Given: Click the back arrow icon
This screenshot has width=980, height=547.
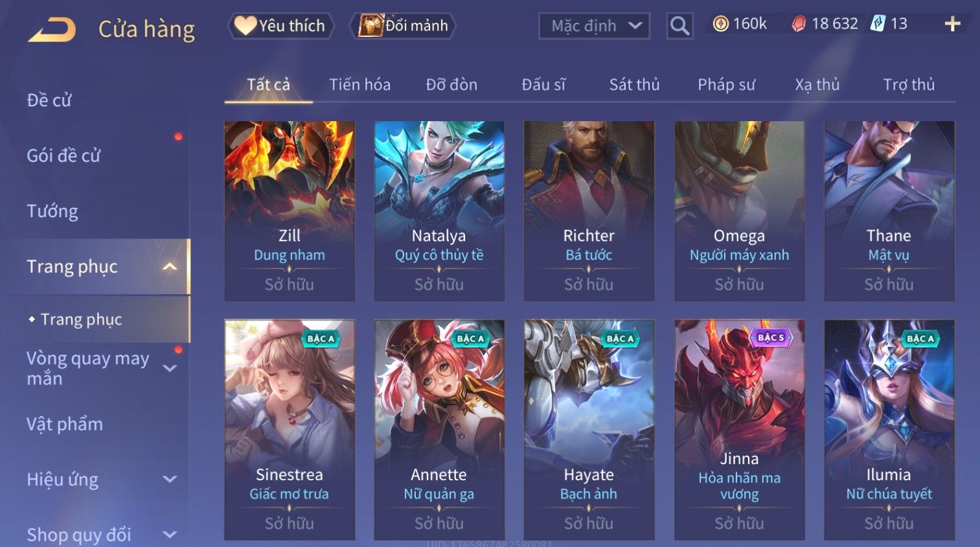Looking at the screenshot, I should [x=52, y=30].
